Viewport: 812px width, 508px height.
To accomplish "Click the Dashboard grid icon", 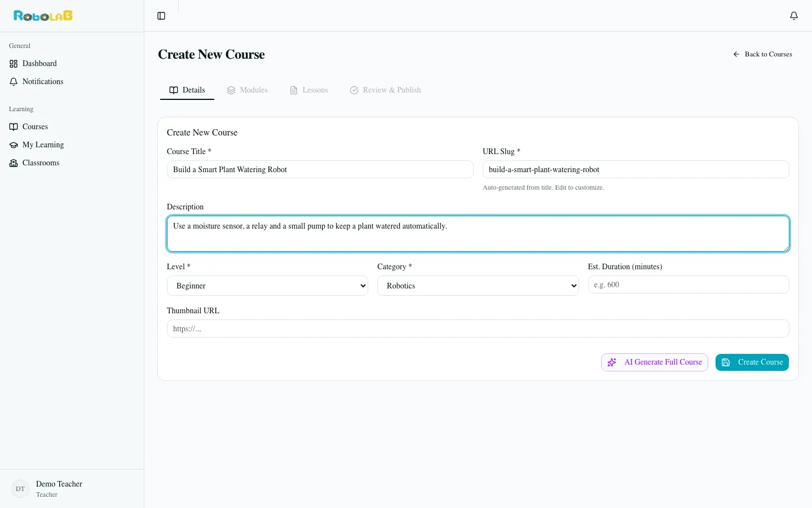I will point(14,64).
